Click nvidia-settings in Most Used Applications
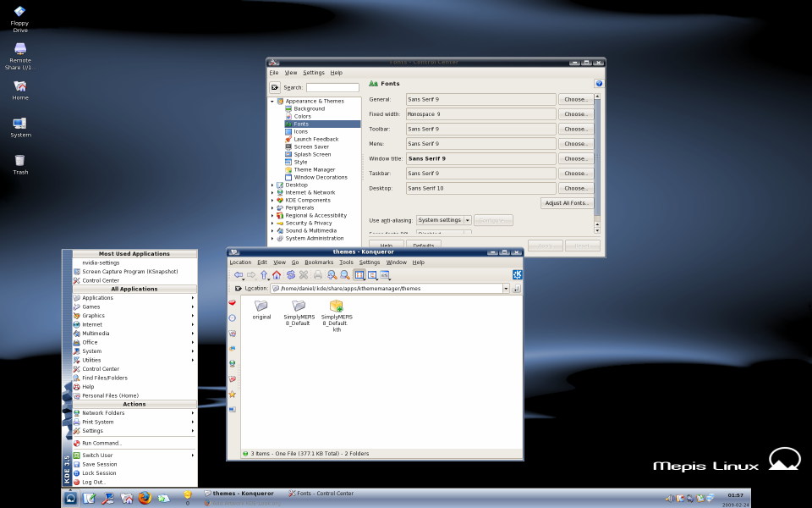The width and height of the screenshot is (812, 508). [x=101, y=262]
